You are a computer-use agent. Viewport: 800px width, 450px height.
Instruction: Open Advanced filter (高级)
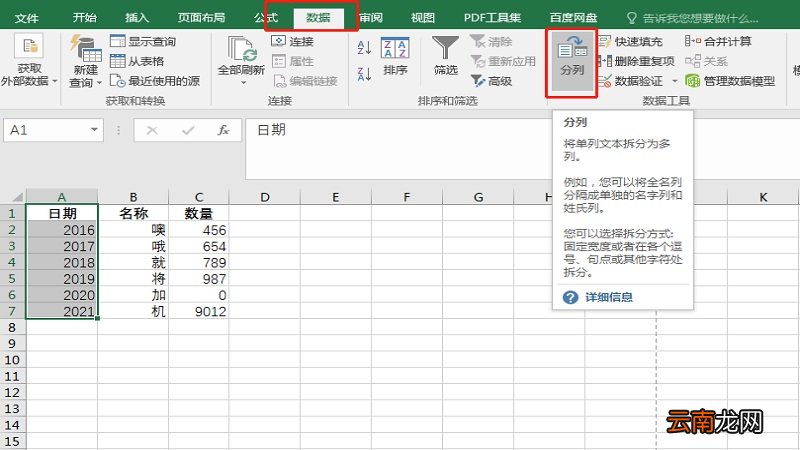pyautogui.click(x=491, y=81)
